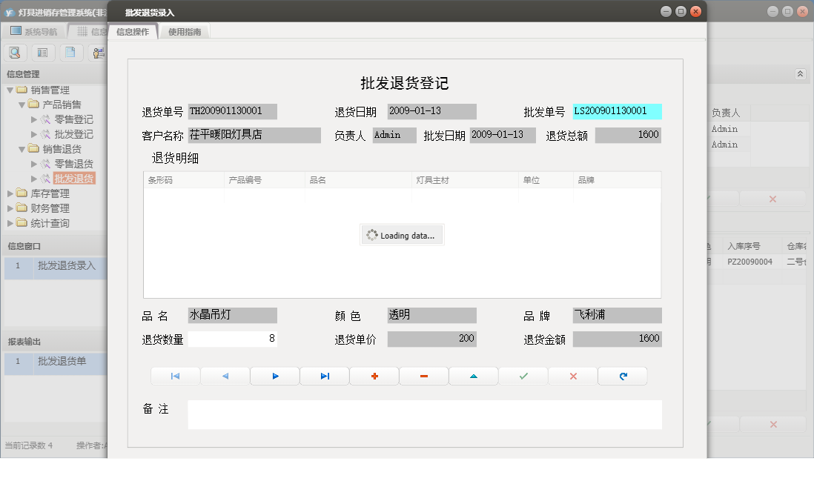The width and height of the screenshot is (814, 504).
Task: Delete the current record with minus icon
Action: (x=423, y=376)
